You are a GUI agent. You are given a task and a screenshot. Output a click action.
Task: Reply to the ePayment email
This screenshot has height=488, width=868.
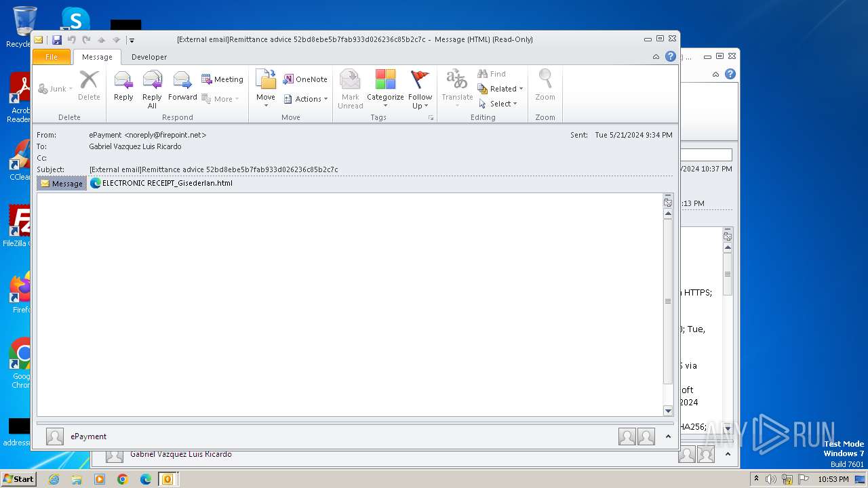pyautogui.click(x=123, y=85)
